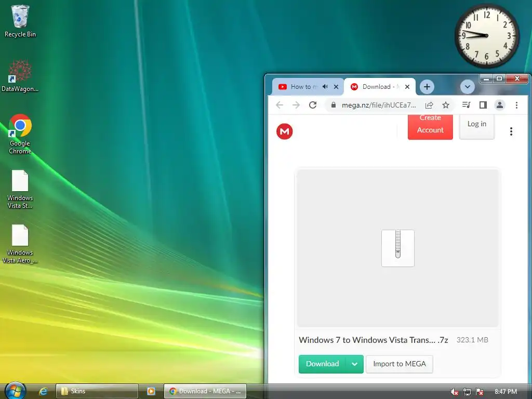Go back in Chrome
The width and height of the screenshot is (532, 399).
point(280,105)
